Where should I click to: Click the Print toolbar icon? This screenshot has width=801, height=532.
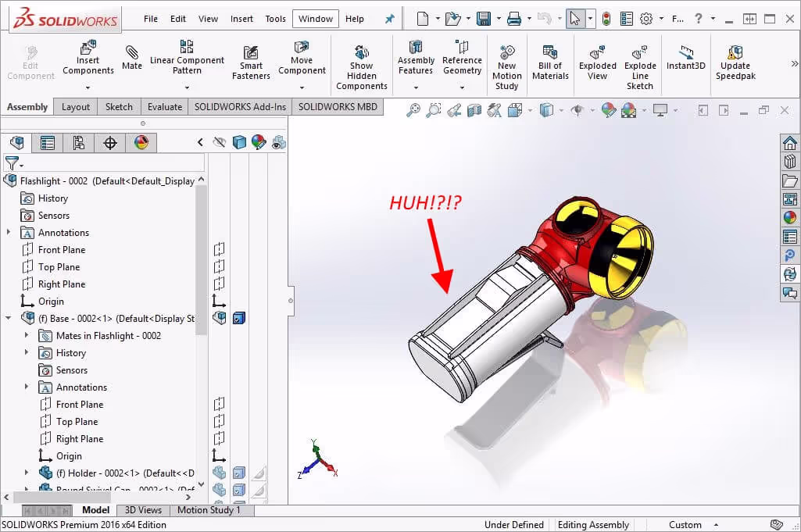pos(514,19)
